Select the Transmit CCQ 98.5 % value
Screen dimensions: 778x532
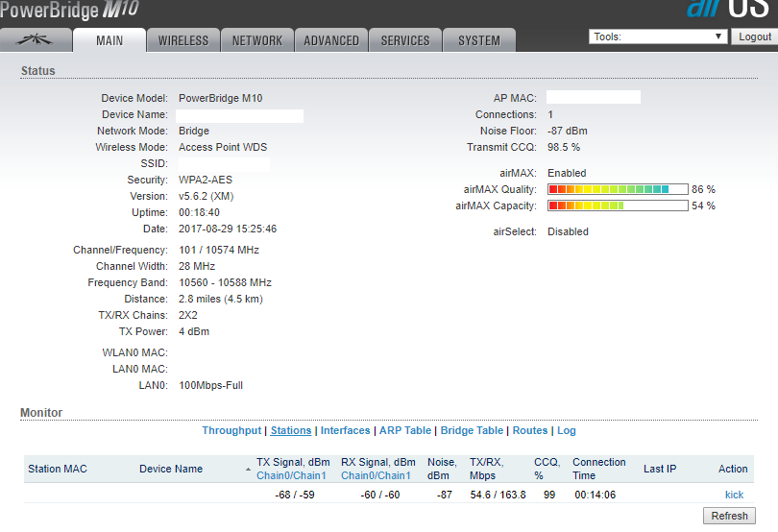[564, 147]
